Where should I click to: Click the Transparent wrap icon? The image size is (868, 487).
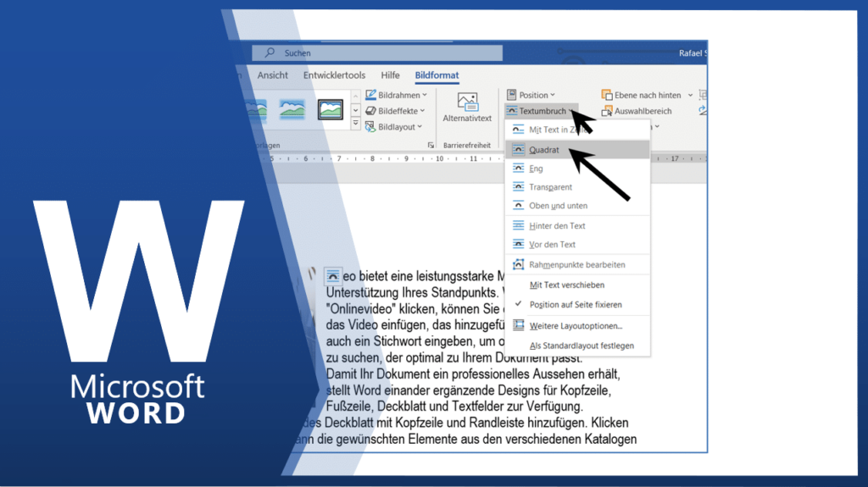pos(518,187)
